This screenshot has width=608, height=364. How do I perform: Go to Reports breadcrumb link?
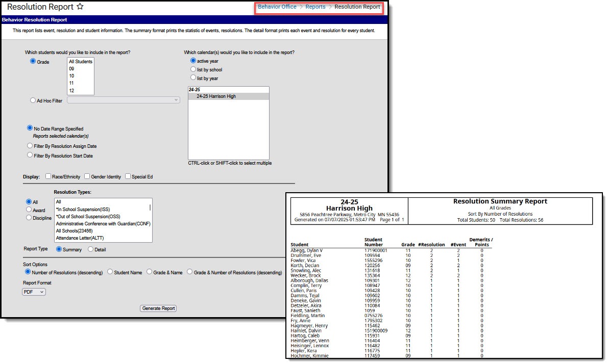pos(315,7)
